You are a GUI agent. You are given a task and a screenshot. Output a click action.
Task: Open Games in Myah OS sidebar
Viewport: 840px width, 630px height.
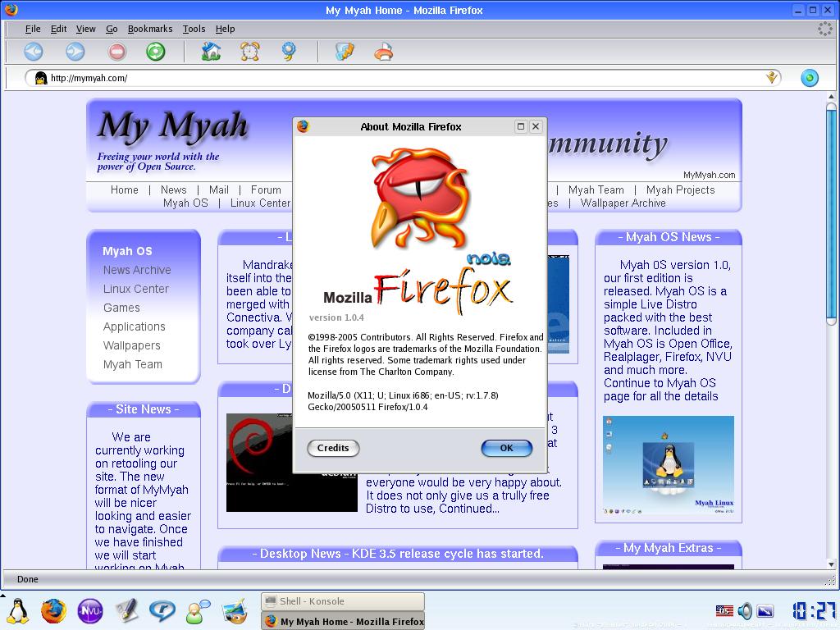121,308
